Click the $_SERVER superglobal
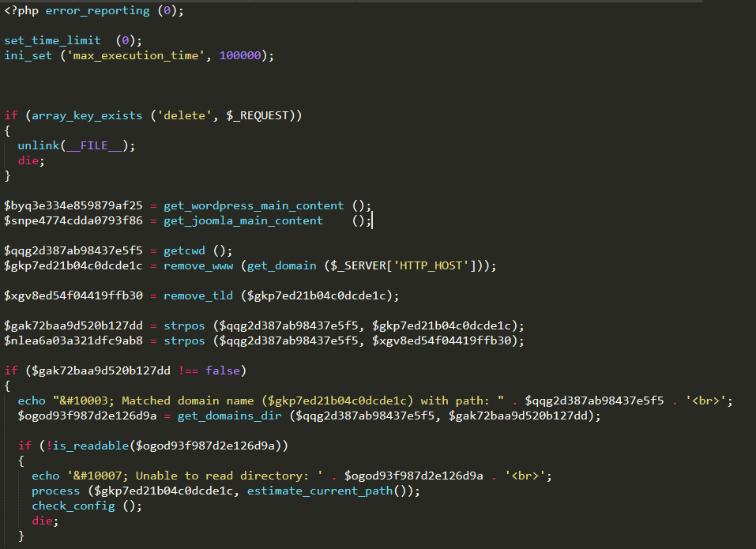 (358, 265)
